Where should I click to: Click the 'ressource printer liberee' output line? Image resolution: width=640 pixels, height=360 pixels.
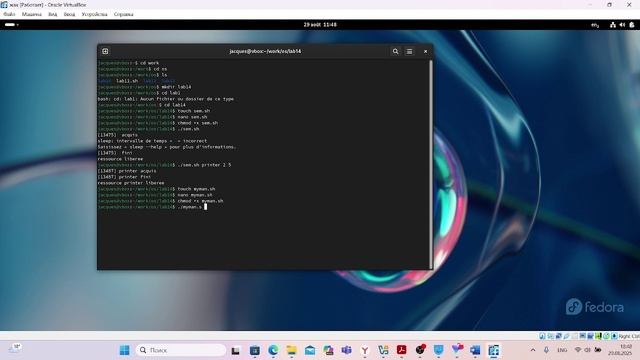click(131, 183)
